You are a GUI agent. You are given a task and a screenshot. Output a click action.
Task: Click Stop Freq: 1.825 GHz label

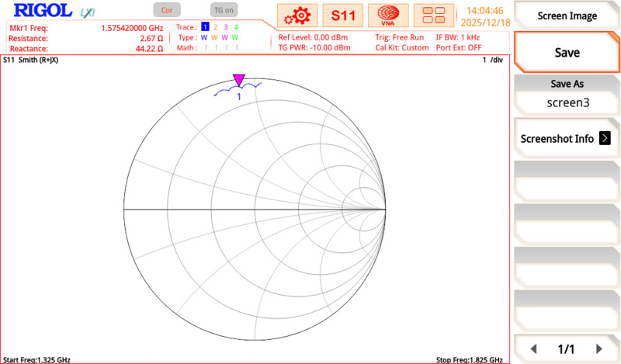pyautogui.click(x=470, y=359)
